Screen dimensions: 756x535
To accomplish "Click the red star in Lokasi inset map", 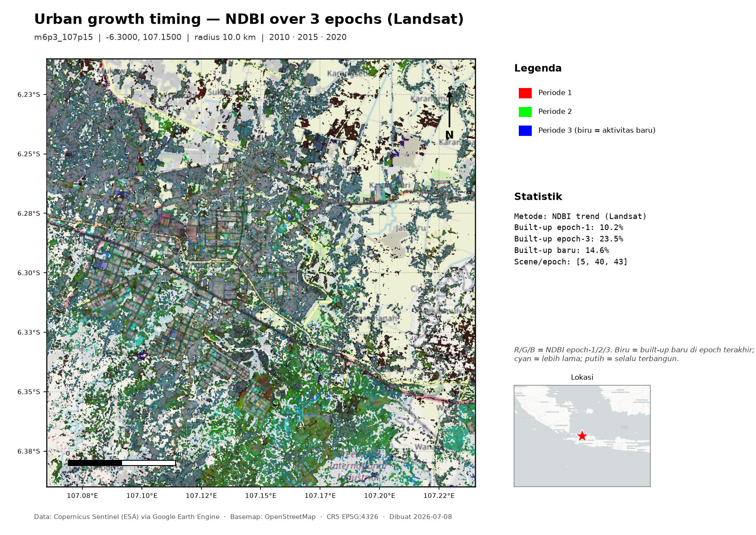I will coord(582,435).
